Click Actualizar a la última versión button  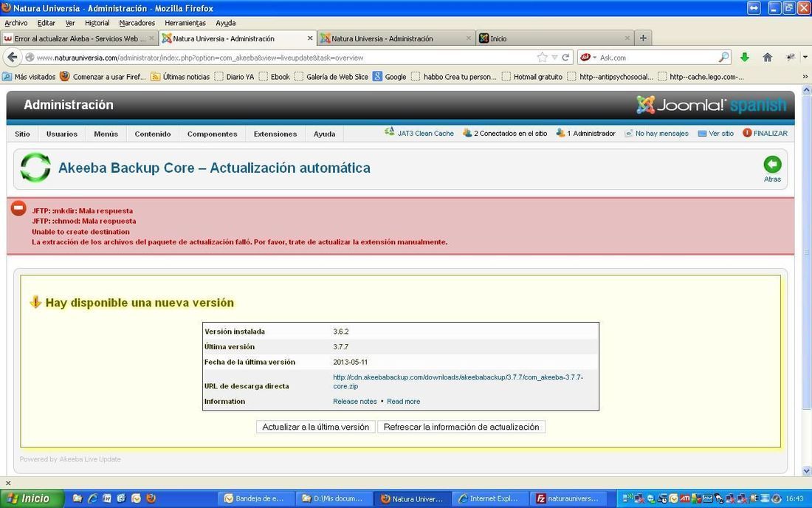[x=315, y=427]
